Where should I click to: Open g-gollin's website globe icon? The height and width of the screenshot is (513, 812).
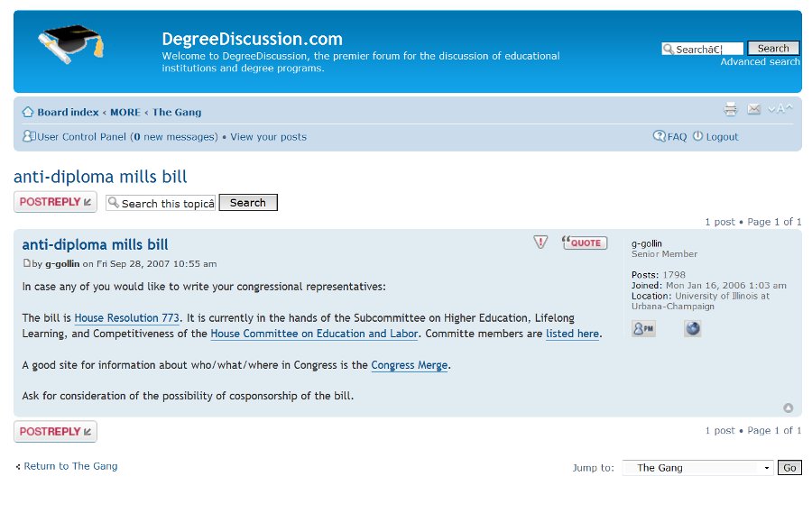pyautogui.click(x=692, y=328)
